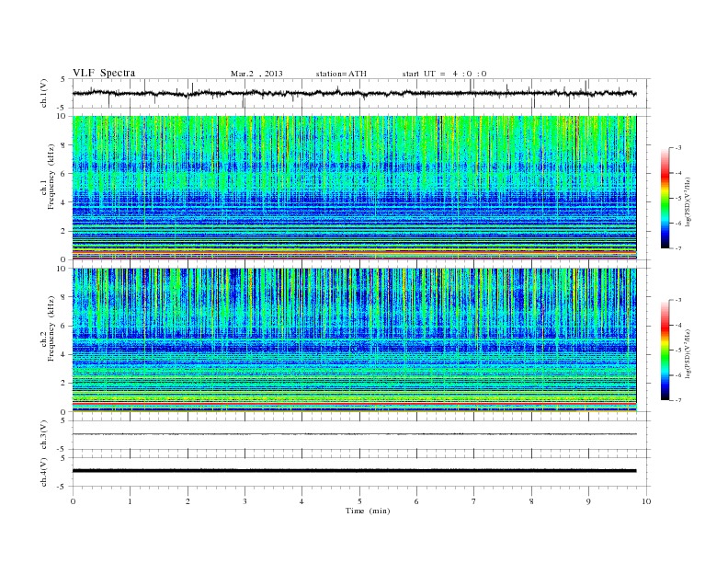Click the "5" tick on the Time axis
728x563 pixels.
pyautogui.click(x=359, y=501)
